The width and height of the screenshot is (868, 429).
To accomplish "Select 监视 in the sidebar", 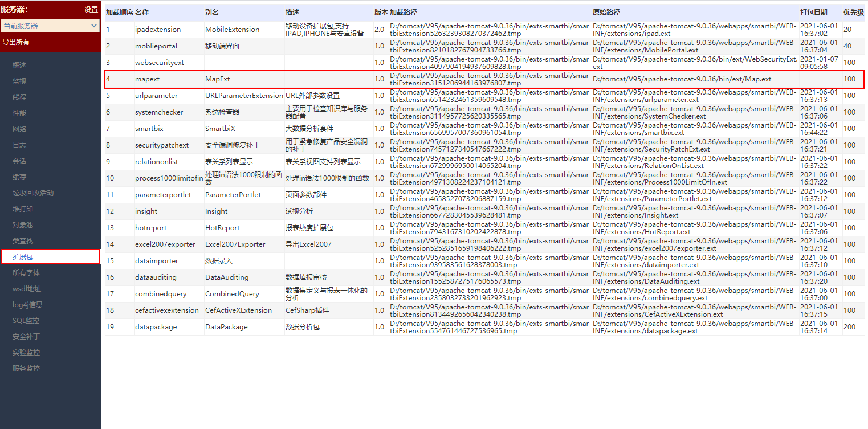I will click(19, 81).
